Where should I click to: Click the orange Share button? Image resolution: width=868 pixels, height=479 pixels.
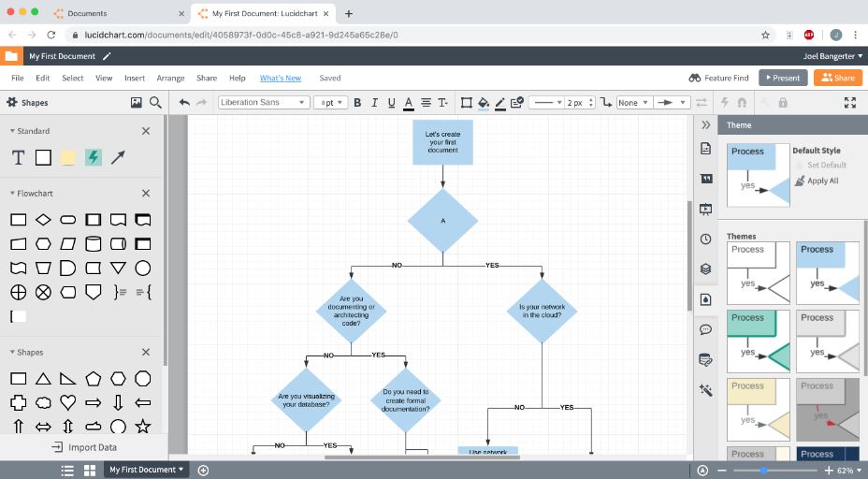pos(837,78)
